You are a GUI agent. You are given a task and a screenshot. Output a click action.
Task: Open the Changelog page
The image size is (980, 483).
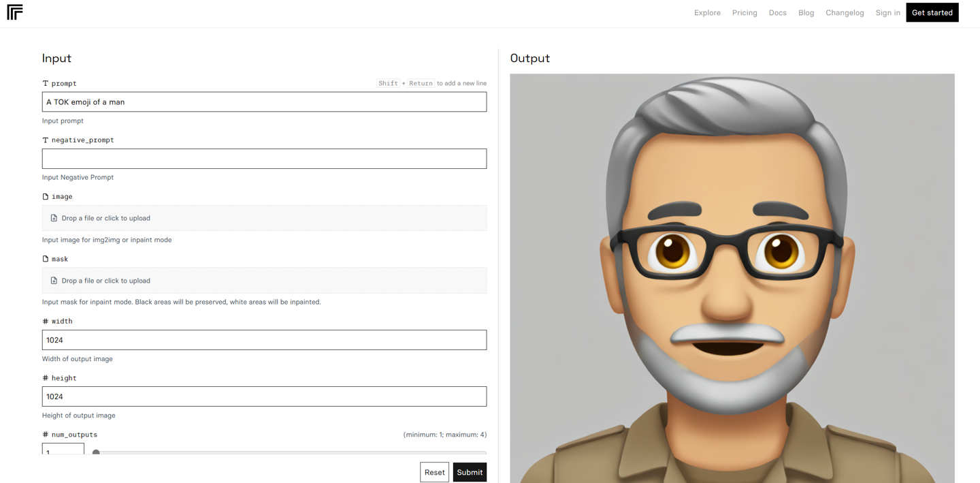[x=845, y=13]
